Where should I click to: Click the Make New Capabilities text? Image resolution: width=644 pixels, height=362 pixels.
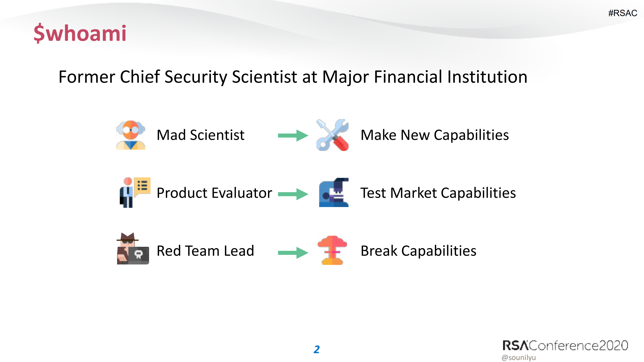(x=435, y=135)
